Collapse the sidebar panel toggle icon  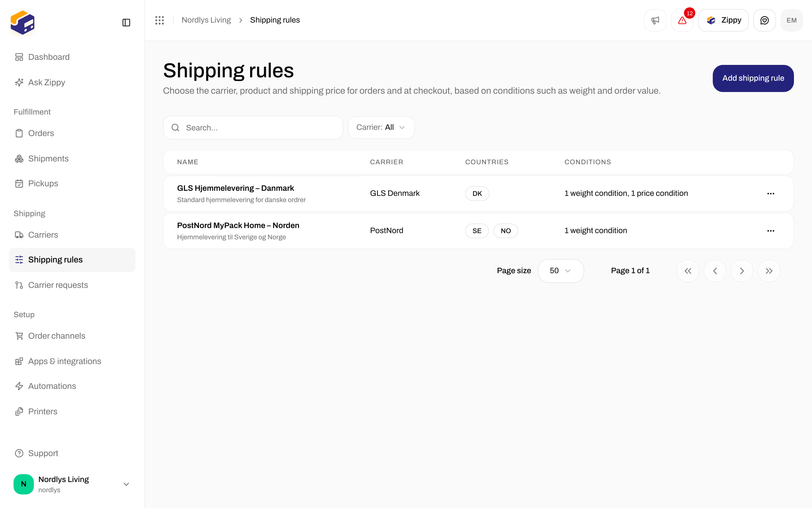[126, 23]
